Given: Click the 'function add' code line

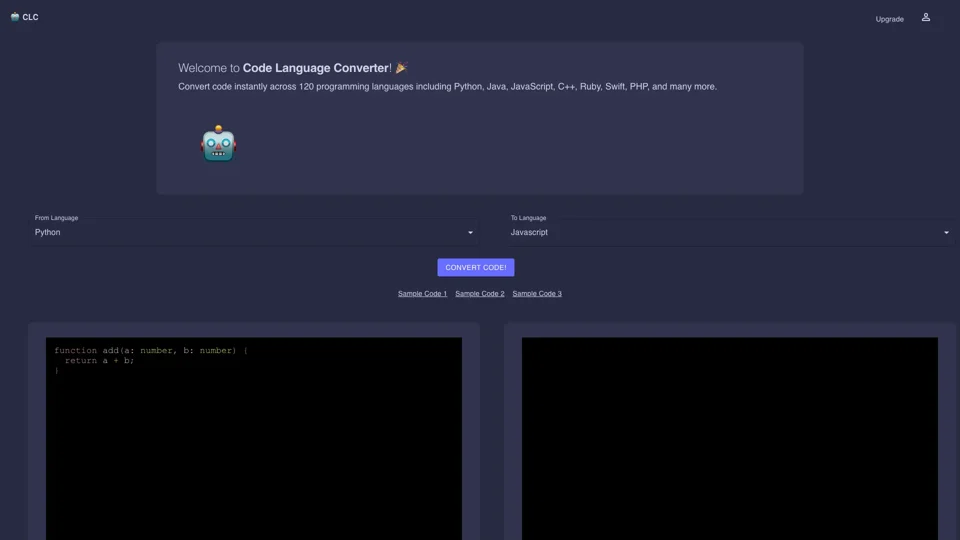Looking at the screenshot, I should tap(151, 351).
